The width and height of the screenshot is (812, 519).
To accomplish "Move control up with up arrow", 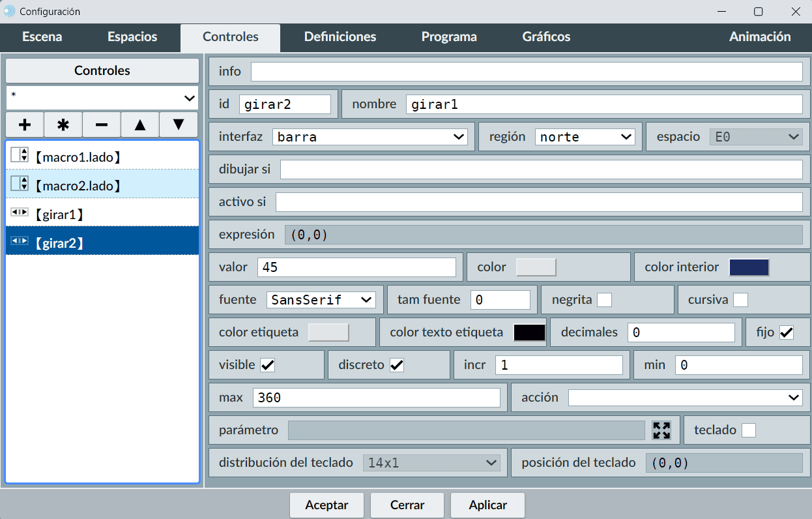I will pyautogui.click(x=140, y=125).
